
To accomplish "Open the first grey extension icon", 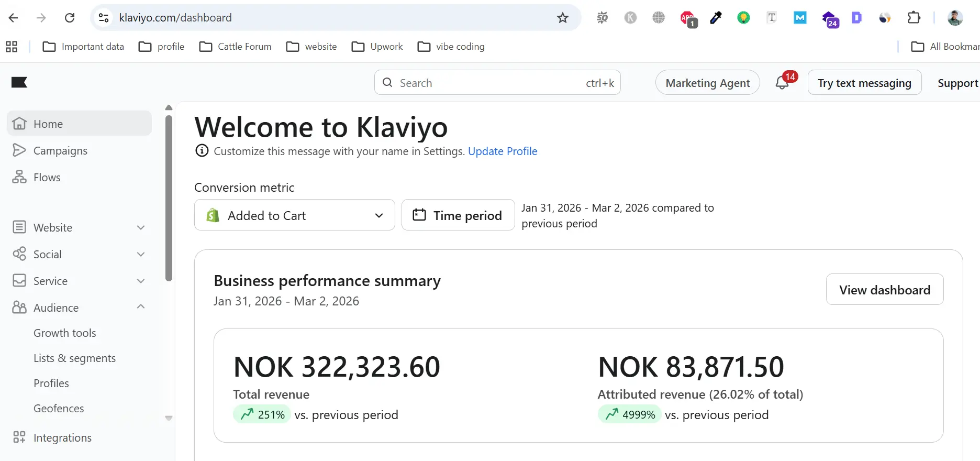I will (603, 18).
